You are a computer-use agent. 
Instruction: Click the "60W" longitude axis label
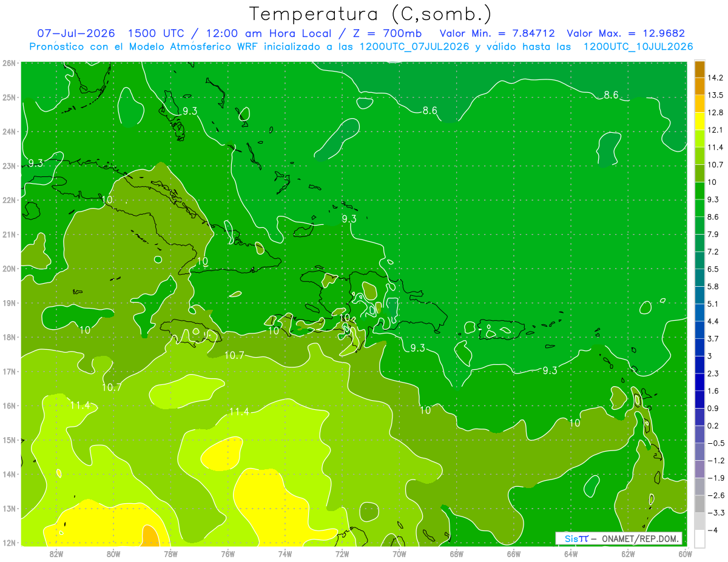pyautogui.click(x=684, y=554)
